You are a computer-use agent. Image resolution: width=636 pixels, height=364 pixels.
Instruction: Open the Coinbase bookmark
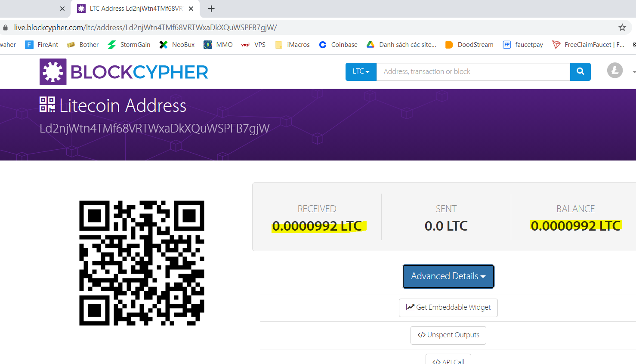338,45
